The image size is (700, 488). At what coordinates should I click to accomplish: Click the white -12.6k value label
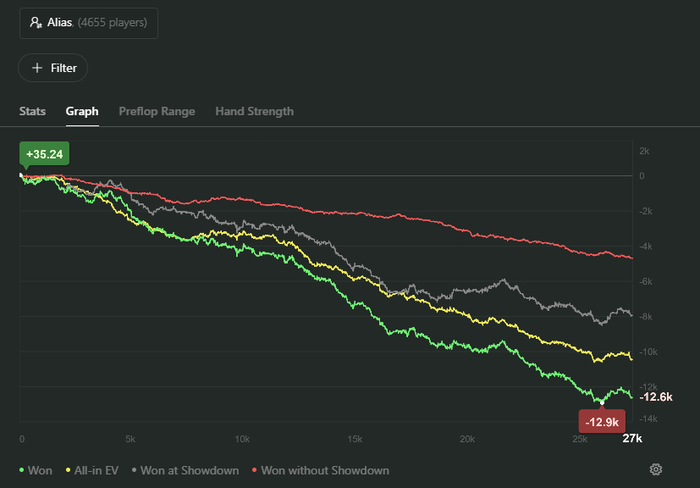pos(657,396)
